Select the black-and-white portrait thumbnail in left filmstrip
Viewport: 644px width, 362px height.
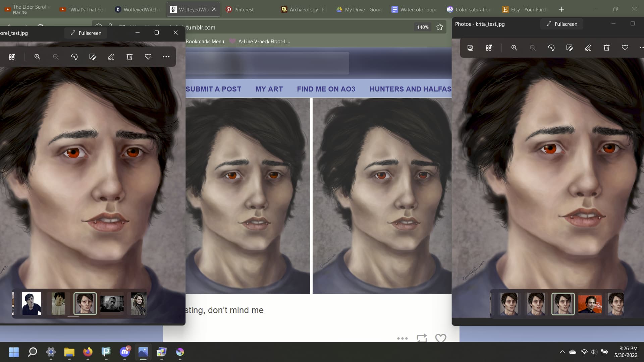point(112,304)
